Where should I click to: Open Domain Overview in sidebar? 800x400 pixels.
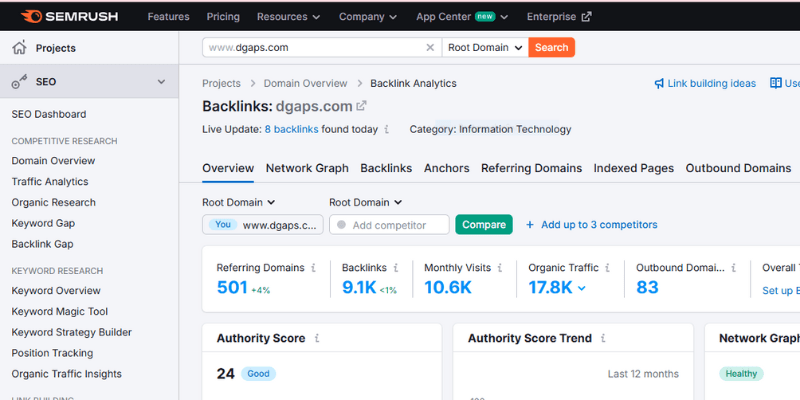pyautogui.click(x=54, y=161)
